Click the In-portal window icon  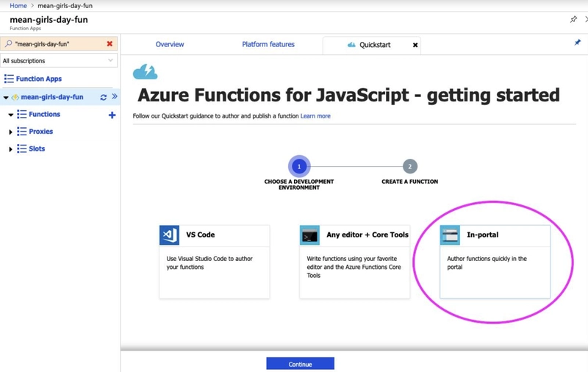[x=450, y=235]
